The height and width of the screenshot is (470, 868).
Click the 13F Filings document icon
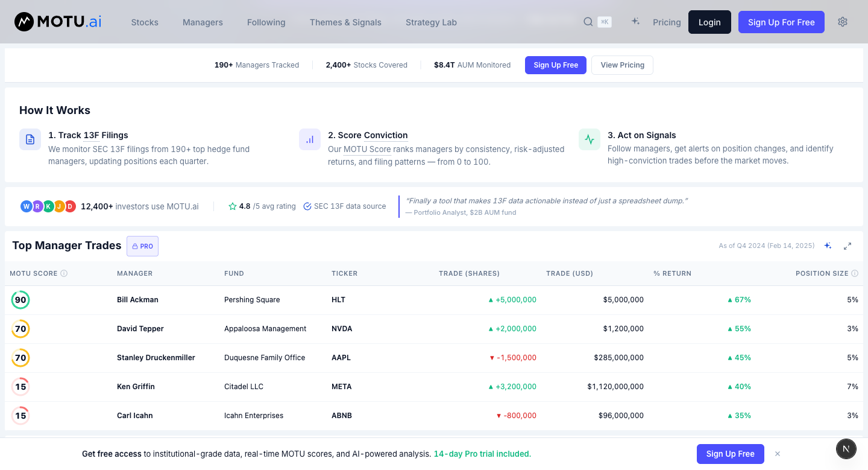point(30,139)
